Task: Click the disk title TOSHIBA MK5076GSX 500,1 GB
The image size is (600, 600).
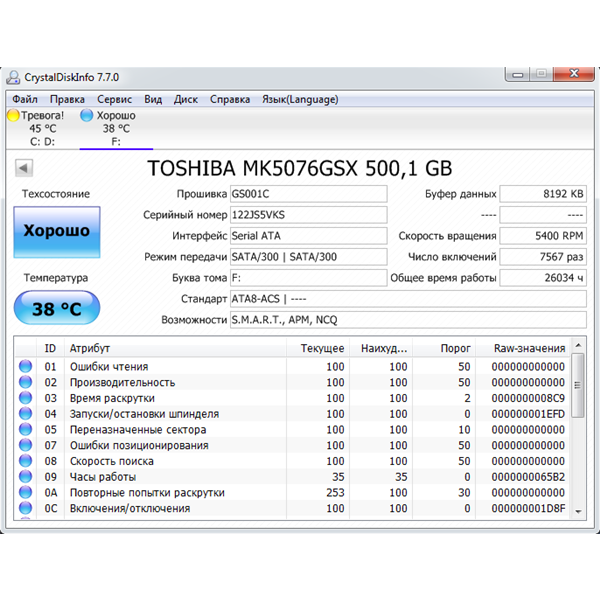Action: point(300,168)
